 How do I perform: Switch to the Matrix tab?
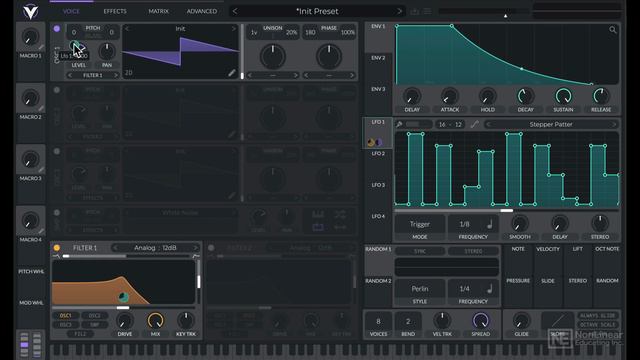158,11
